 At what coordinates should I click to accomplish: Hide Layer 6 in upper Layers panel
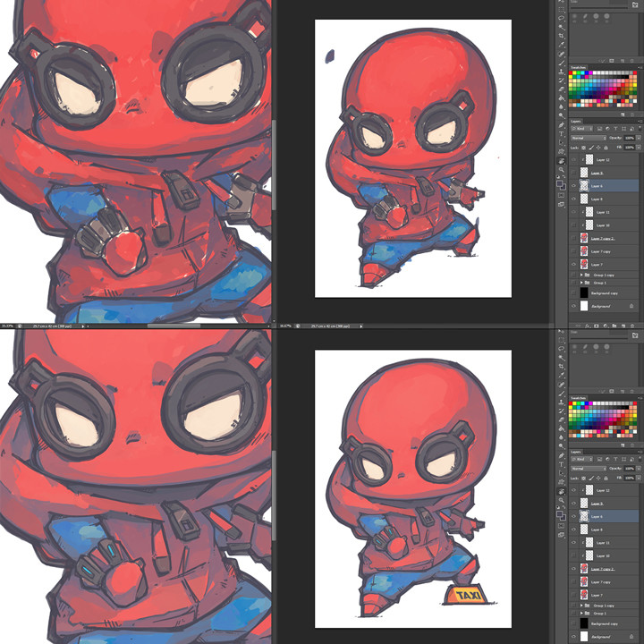click(x=573, y=186)
